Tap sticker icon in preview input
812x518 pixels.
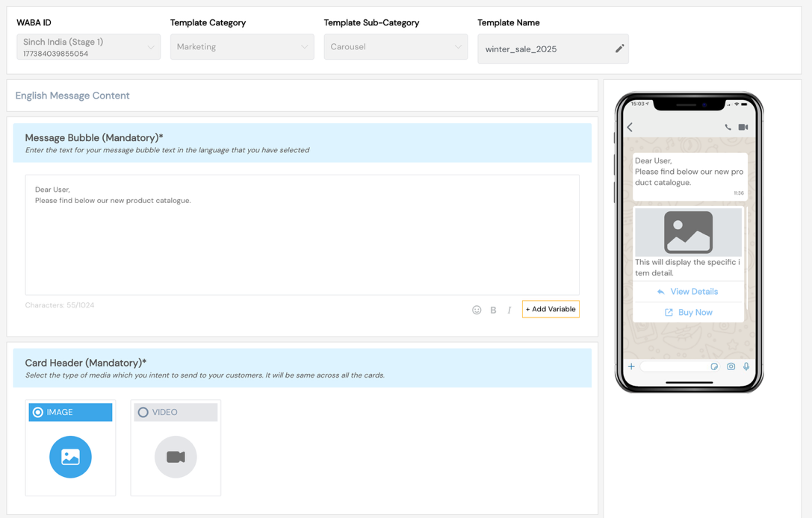pos(714,366)
